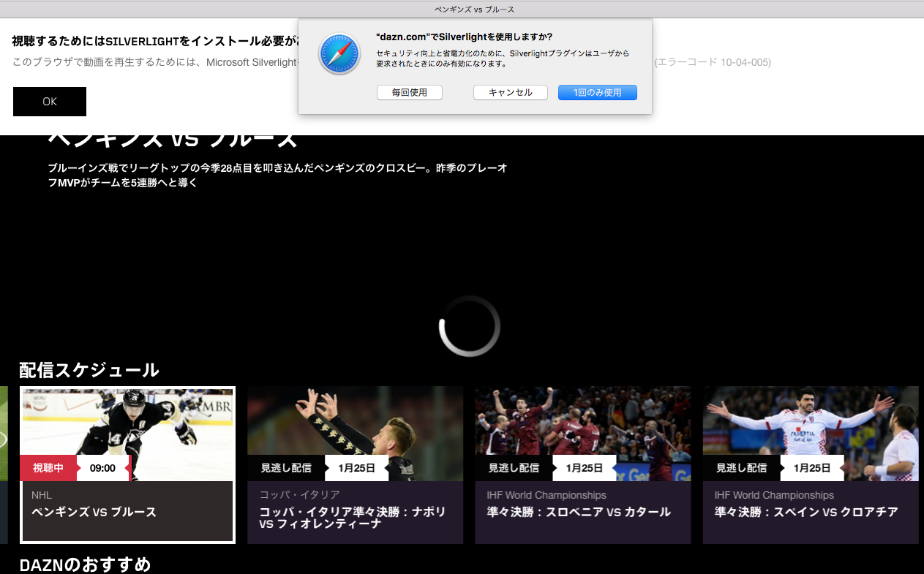Click the Silverlight install heading text
The image size is (924, 574).
coord(155,41)
